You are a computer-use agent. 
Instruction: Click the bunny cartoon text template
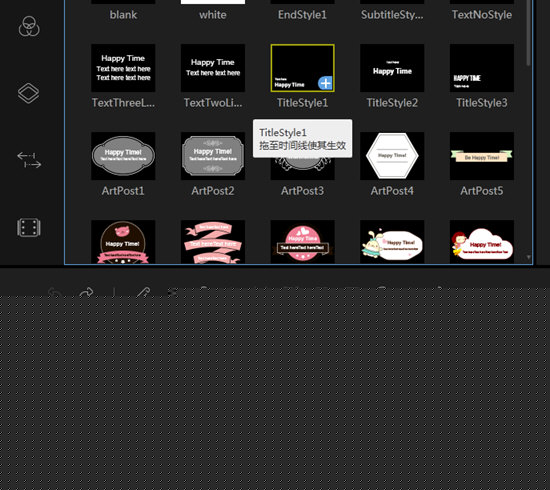point(392,242)
